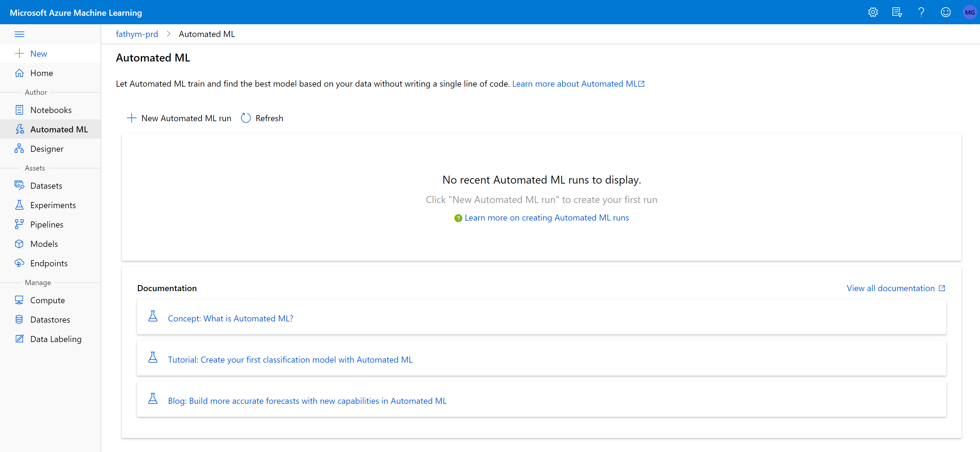Open Notebooks section
Screen dimensions: 980x452
(x=51, y=110)
